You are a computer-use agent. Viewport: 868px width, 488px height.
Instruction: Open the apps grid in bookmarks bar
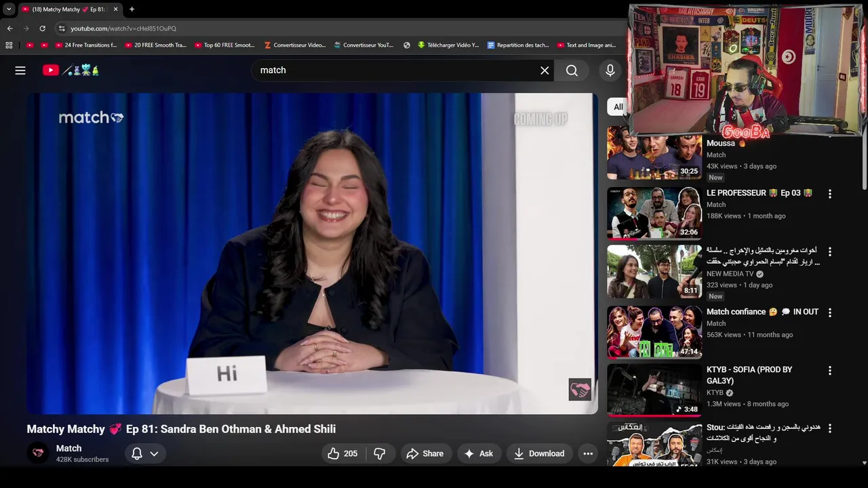coord(9,45)
